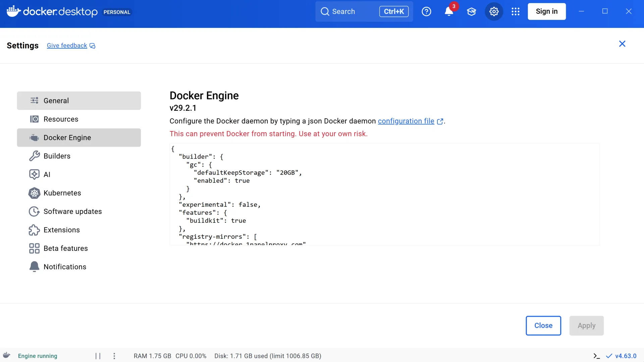Click the Close button
This screenshot has height=362, width=644.
[x=543, y=325]
